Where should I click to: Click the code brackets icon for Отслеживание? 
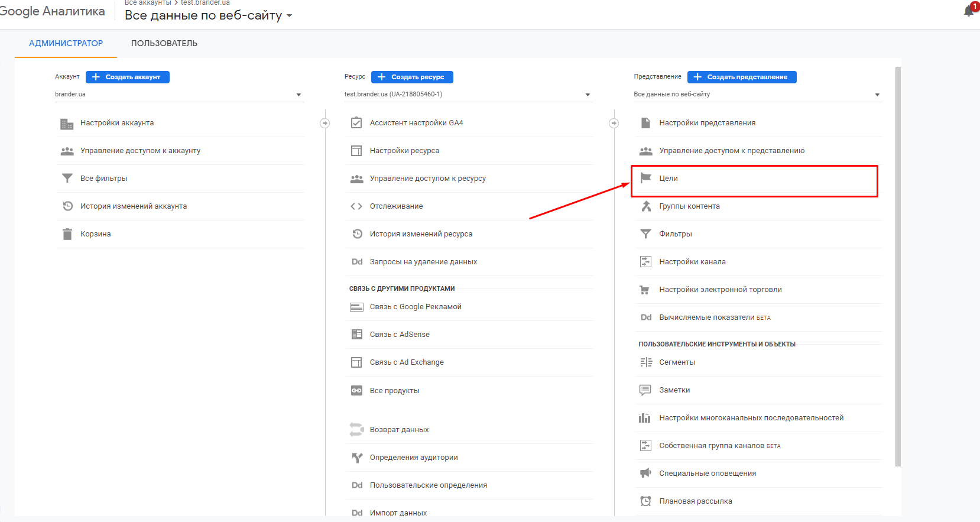pyautogui.click(x=356, y=206)
